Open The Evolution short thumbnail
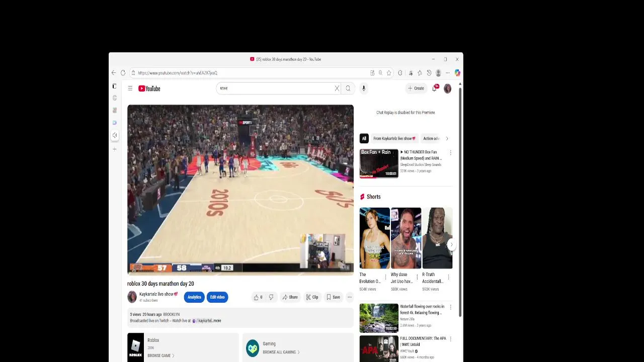The height and width of the screenshot is (362, 644). 374,238
